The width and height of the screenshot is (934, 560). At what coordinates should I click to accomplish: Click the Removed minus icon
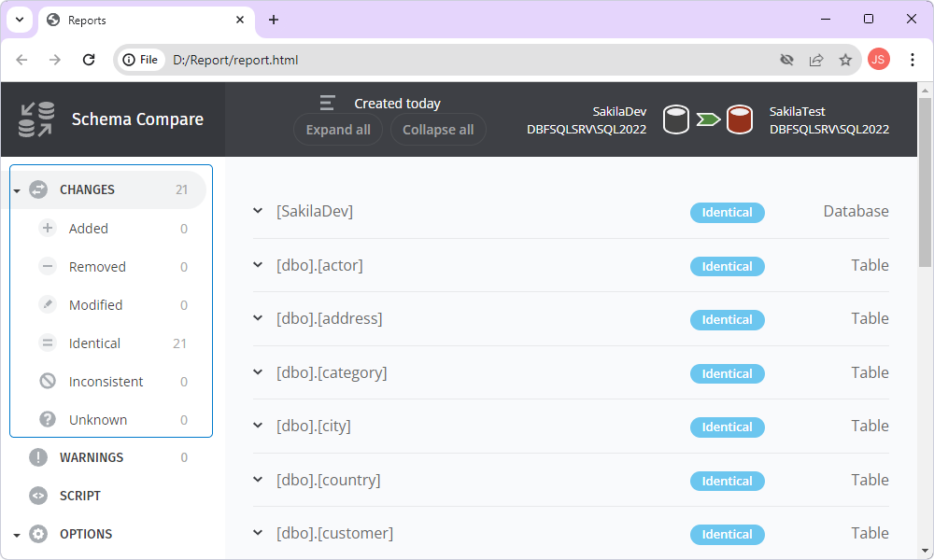pyautogui.click(x=48, y=266)
